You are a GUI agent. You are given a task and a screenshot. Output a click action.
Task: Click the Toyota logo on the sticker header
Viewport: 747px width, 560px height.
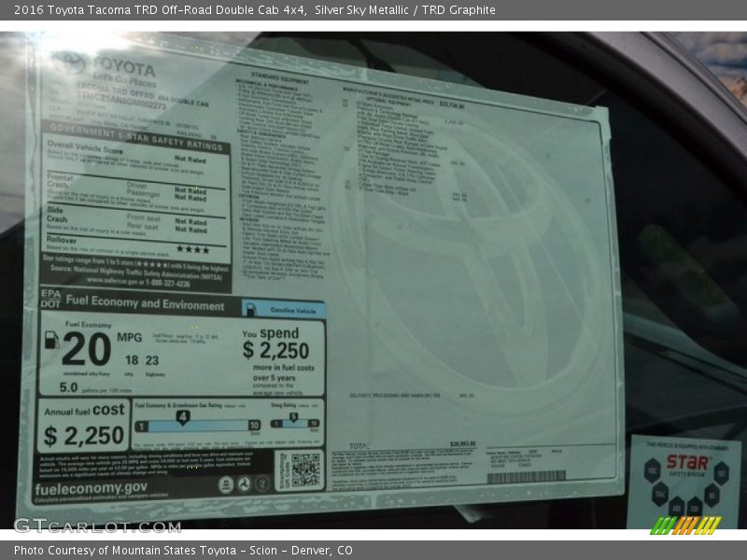(x=69, y=63)
